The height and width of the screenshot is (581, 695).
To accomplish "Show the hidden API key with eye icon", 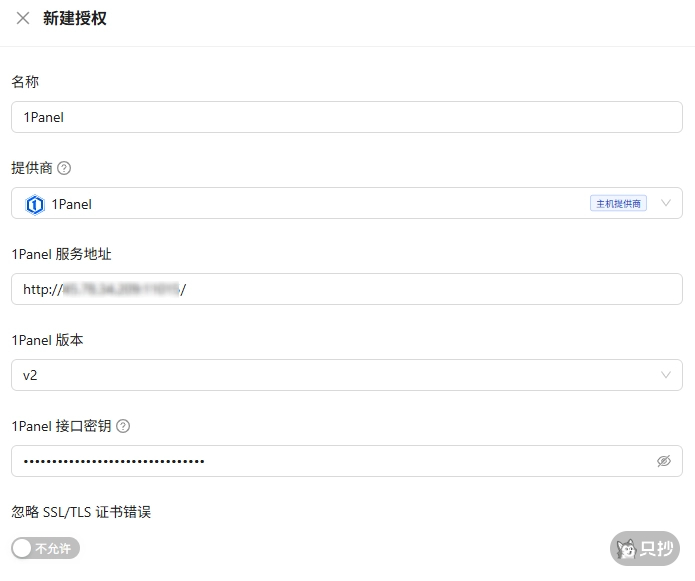I will (x=664, y=461).
